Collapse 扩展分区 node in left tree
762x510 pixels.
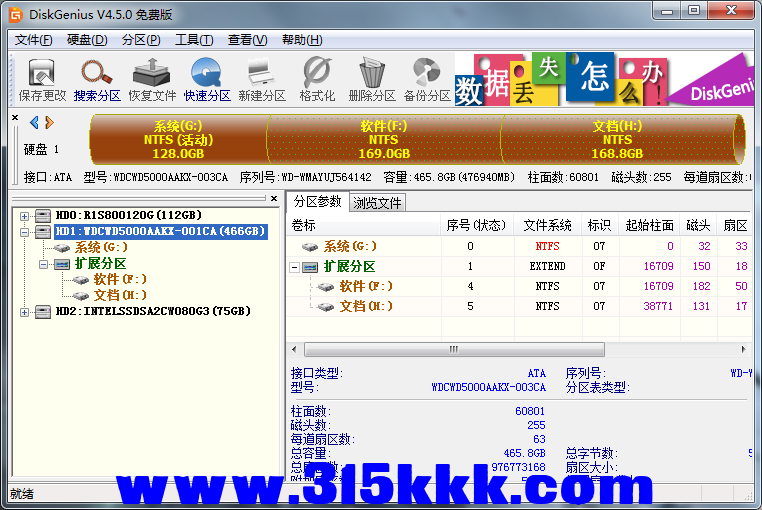[43, 264]
